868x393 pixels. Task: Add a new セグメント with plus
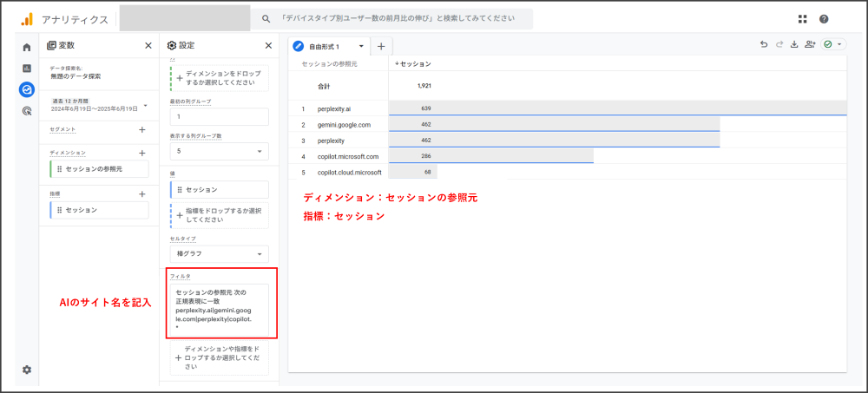[141, 129]
